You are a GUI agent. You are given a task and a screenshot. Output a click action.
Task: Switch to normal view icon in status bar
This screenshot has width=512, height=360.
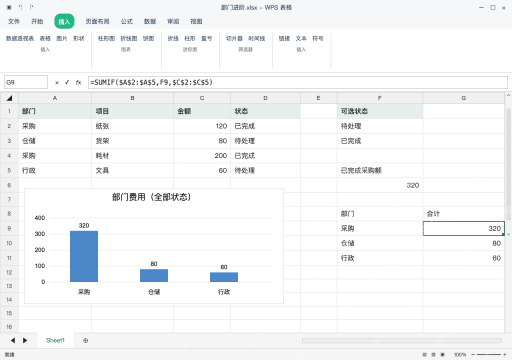pyautogui.click(x=424, y=355)
